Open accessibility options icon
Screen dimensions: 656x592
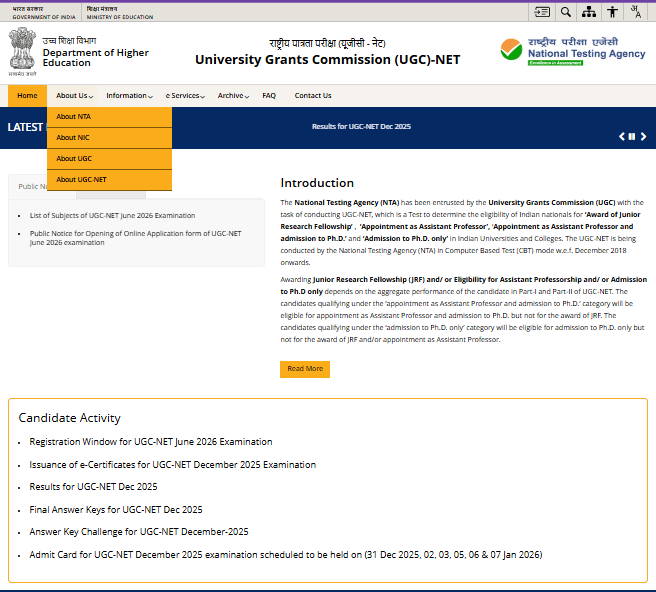click(x=612, y=12)
